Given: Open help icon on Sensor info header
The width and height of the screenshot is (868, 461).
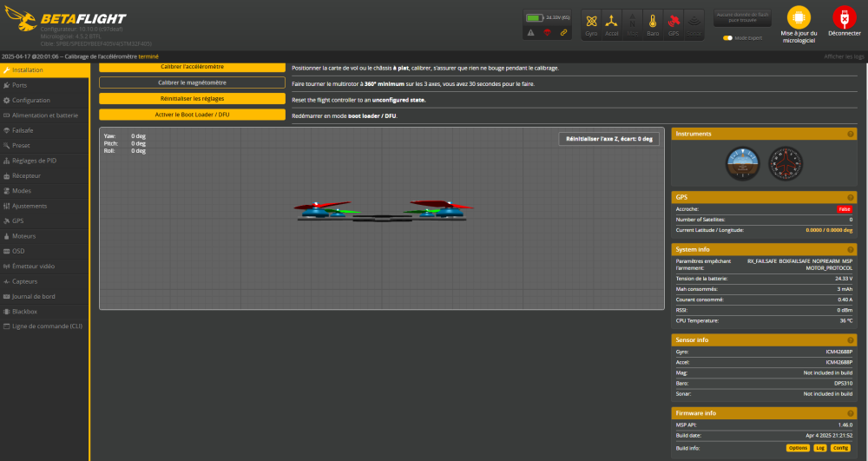Looking at the screenshot, I should 850,339.
